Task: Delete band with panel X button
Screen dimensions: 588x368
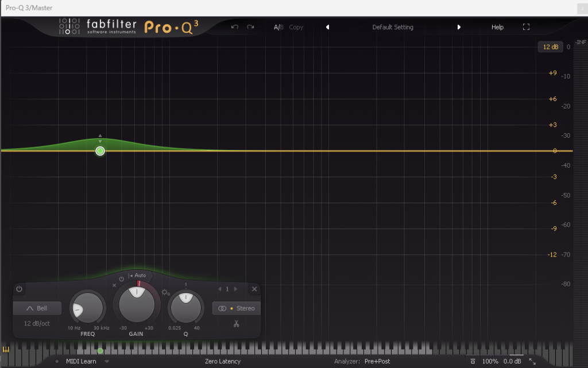Action: click(254, 289)
